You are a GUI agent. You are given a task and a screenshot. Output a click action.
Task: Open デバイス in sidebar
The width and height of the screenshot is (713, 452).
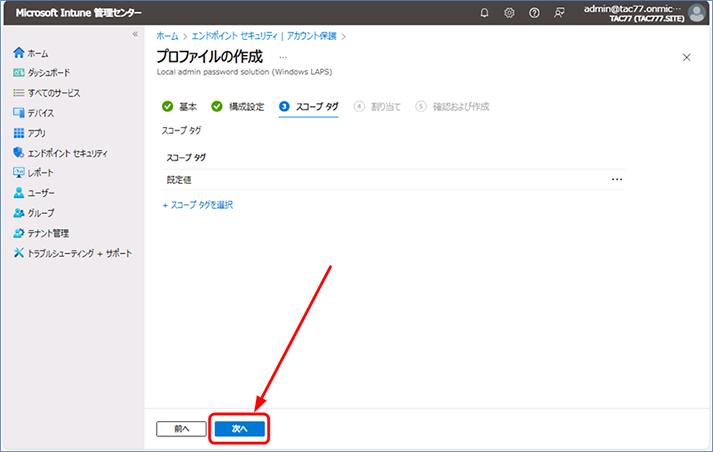[34, 113]
